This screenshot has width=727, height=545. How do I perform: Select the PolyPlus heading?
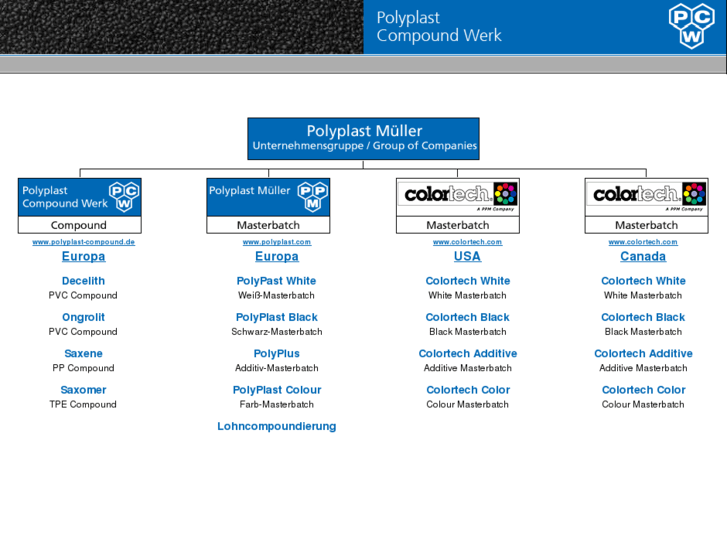277,353
